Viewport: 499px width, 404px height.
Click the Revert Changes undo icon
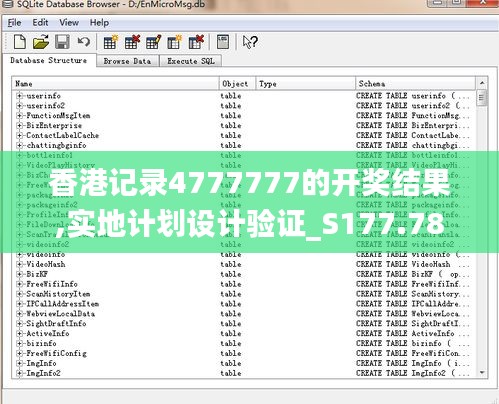pos(84,42)
